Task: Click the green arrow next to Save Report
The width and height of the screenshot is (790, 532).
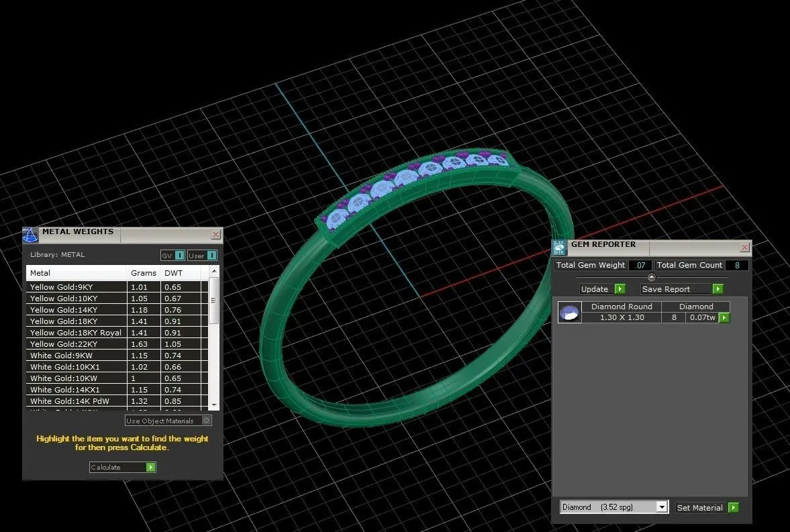Action: click(718, 288)
